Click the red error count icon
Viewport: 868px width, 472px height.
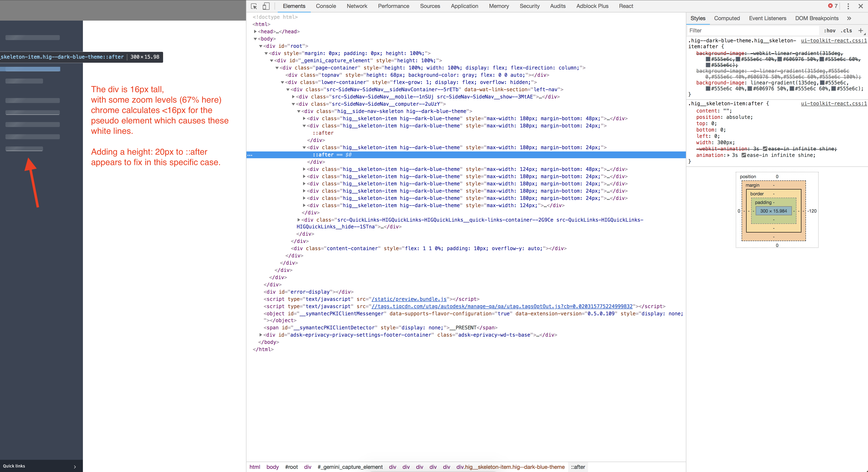830,6
